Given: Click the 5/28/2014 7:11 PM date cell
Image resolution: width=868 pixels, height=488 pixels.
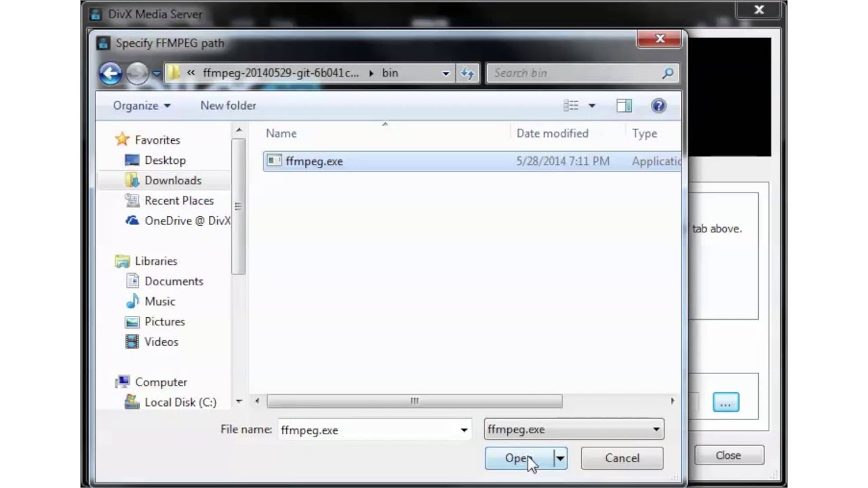Looking at the screenshot, I should (563, 161).
